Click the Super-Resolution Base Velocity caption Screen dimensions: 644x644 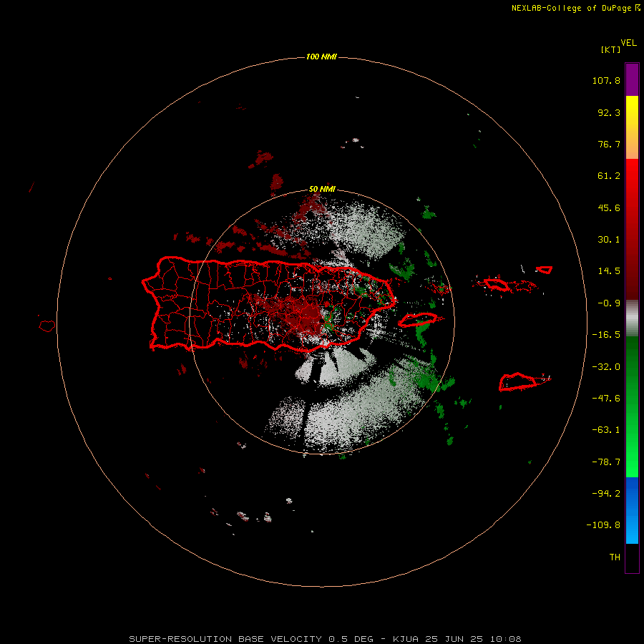(325, 639)
